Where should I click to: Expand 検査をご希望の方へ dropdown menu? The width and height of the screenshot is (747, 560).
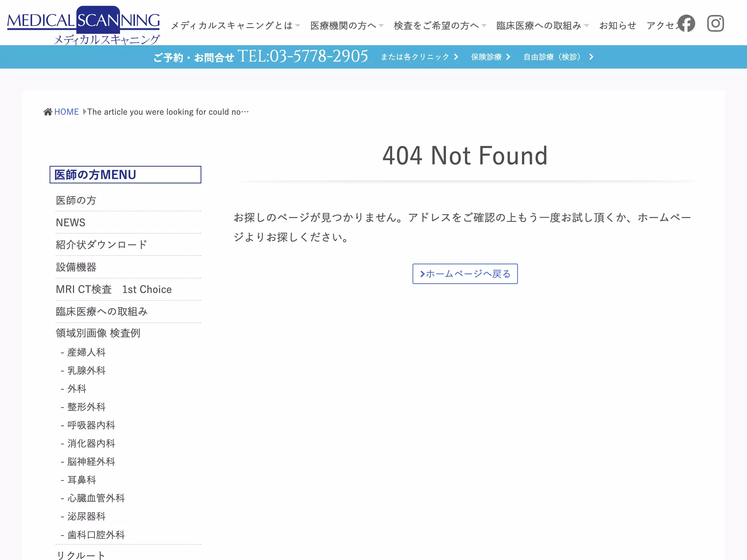pyautogui.click(x=440, y=26)
